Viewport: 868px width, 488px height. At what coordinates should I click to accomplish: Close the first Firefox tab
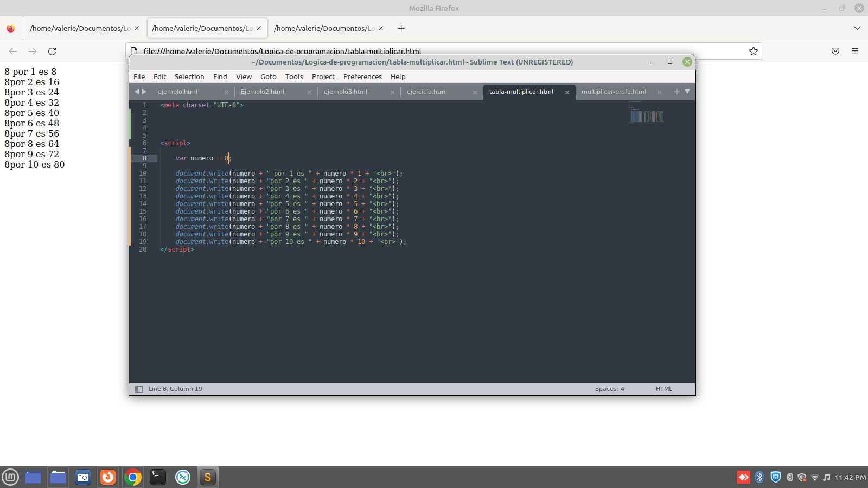coord(137,28)
